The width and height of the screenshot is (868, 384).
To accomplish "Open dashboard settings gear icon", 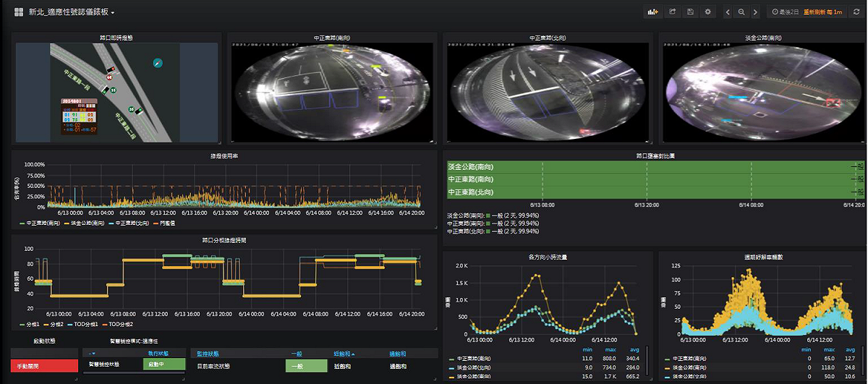I will pos(708,12).
